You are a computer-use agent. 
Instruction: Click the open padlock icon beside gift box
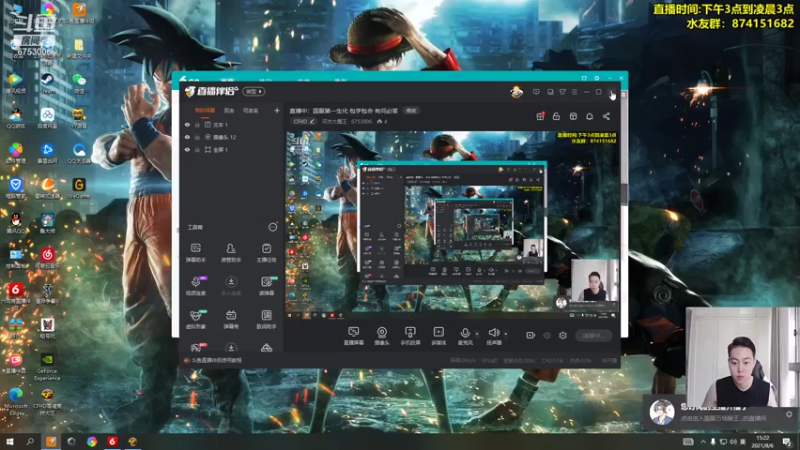click(556, 116)
